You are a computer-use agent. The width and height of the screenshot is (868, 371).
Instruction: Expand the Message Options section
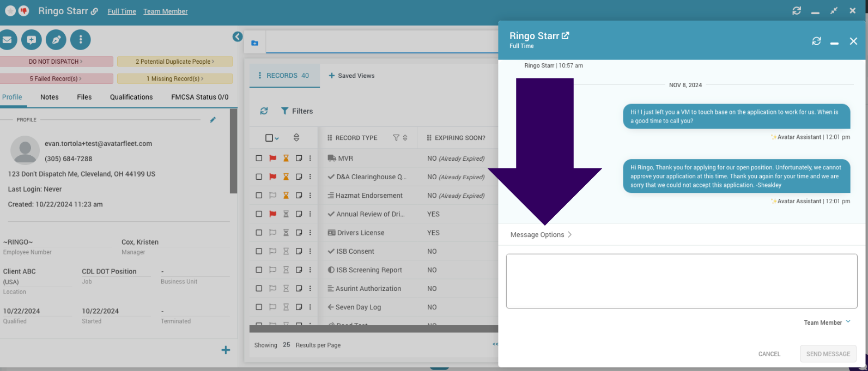[x=541, y=235]
